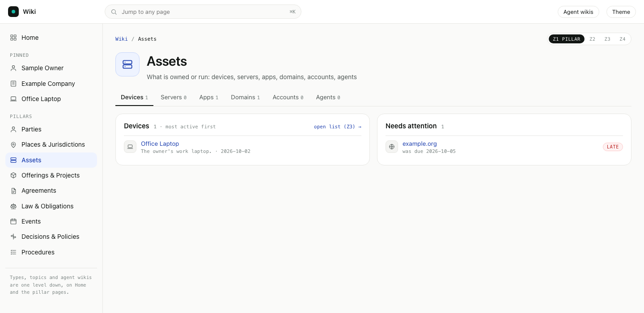
Task: Click the pinned Office Laptop sidebar icon
Action: [x=13, y=99]
